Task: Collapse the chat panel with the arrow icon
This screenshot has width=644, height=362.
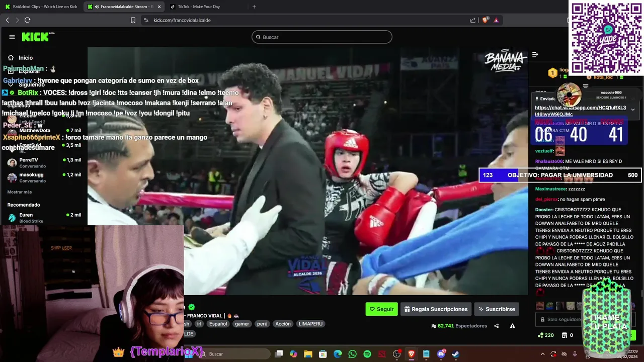Action: (x=535, y=54)
